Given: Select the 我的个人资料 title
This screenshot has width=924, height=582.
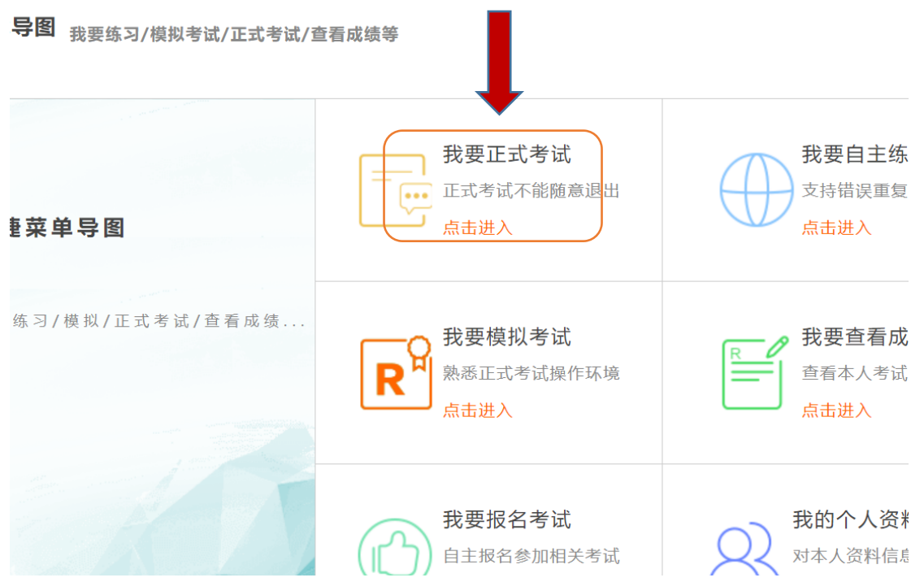Looking at the screenshot, I should [x=850, y=519].
